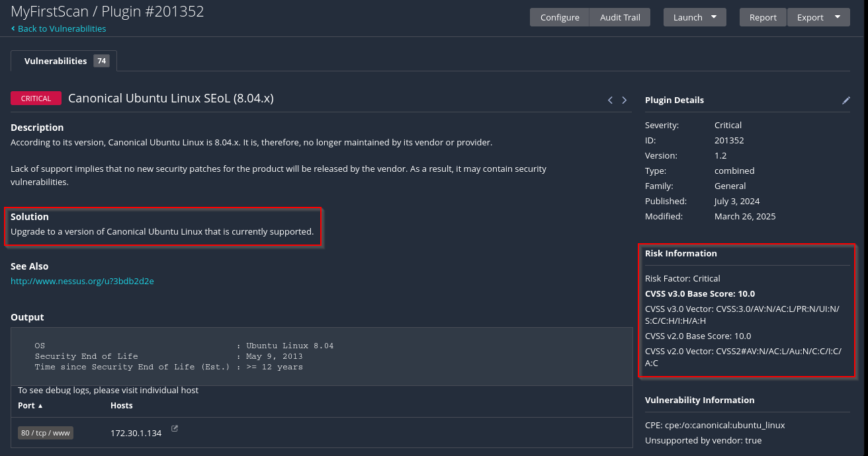Image resolution: width=868 pixels, height=456 pixels.
Task: Open the nessus.org See Also link
Action: pyautogui.click(x=82, y=281)
